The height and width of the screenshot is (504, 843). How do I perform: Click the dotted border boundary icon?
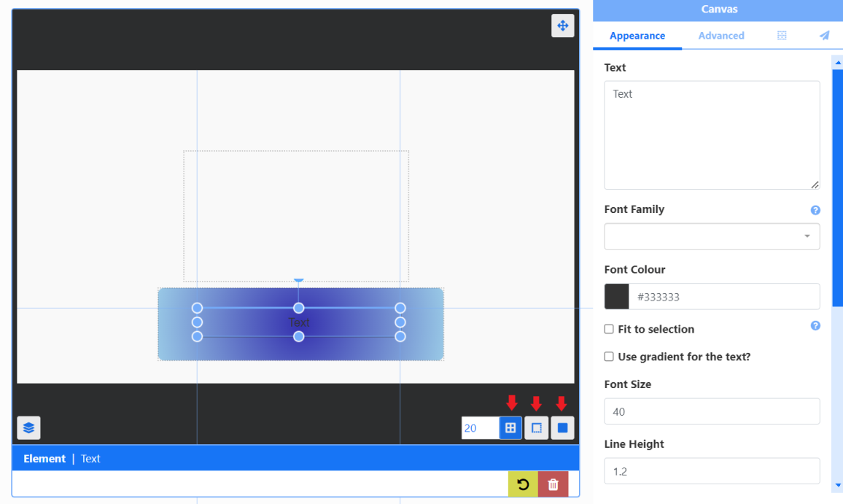tap(536, 428)
